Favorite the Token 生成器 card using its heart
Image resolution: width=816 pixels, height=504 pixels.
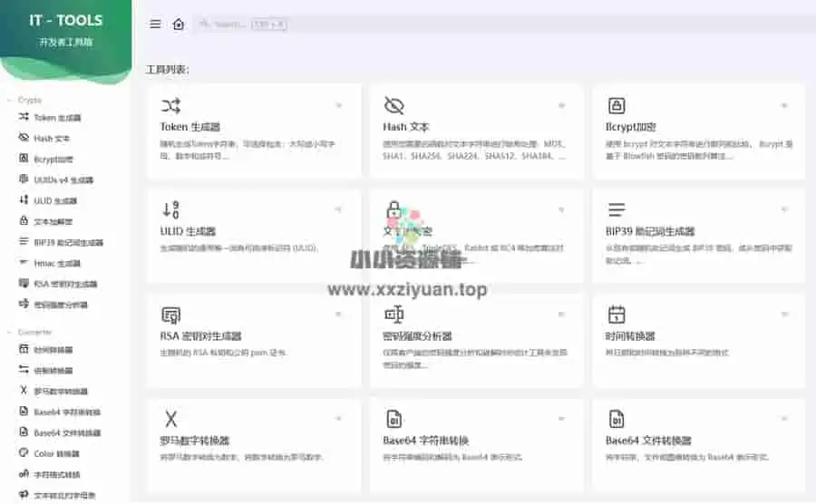pos(339,106)
